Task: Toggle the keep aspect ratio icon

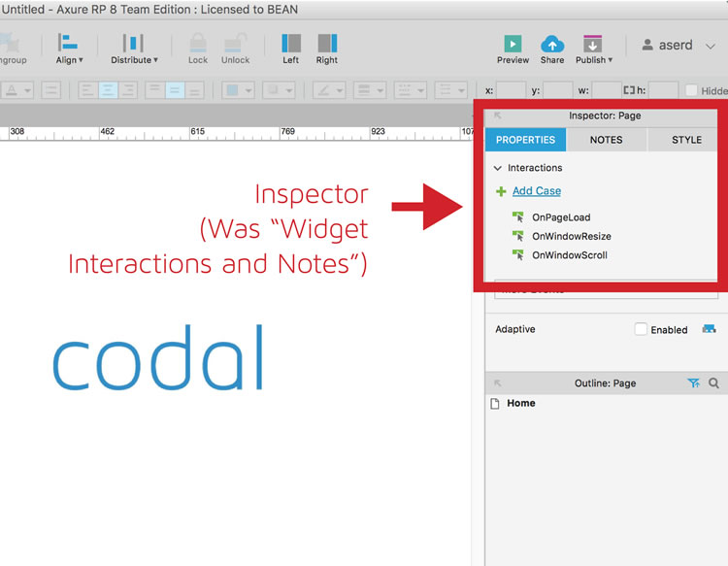Action: [x=629, y=90]
